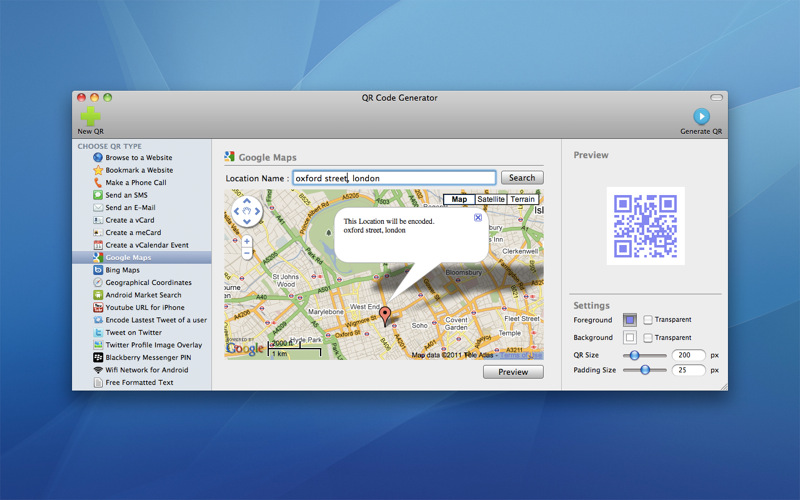Pan the map left with arrow
The height and width of the screenshot is (500, 800).
pos(237,211)
